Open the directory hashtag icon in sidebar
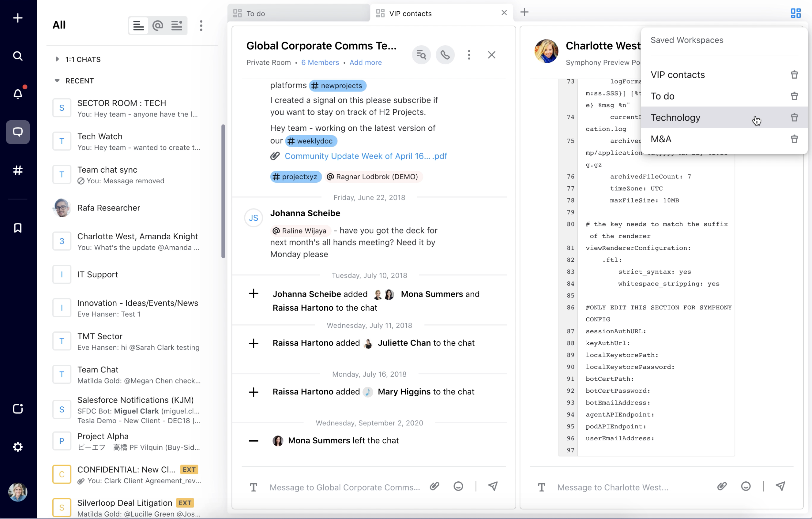Image resolution: width=812 pixels, height=519 pixels. (x=17, y=170)
